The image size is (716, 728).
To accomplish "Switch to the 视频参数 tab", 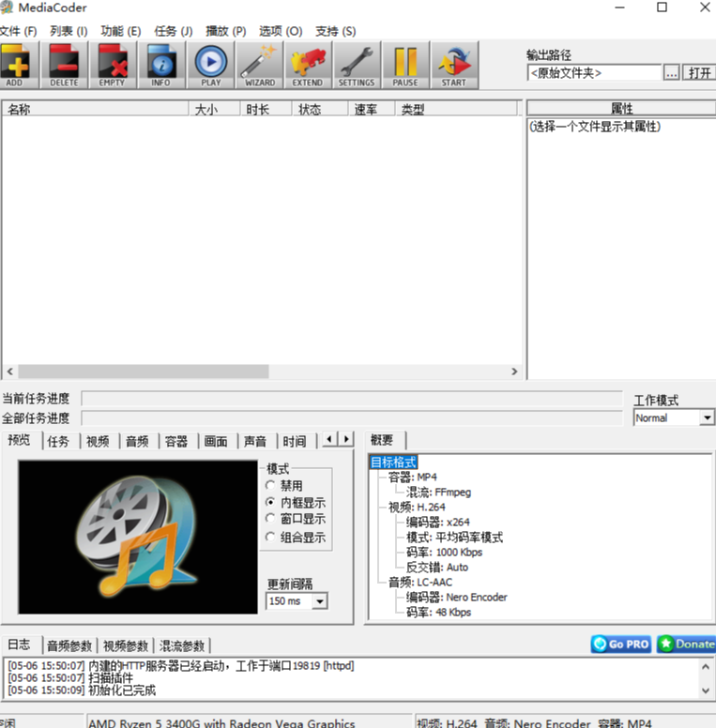I will coord(126,645).
